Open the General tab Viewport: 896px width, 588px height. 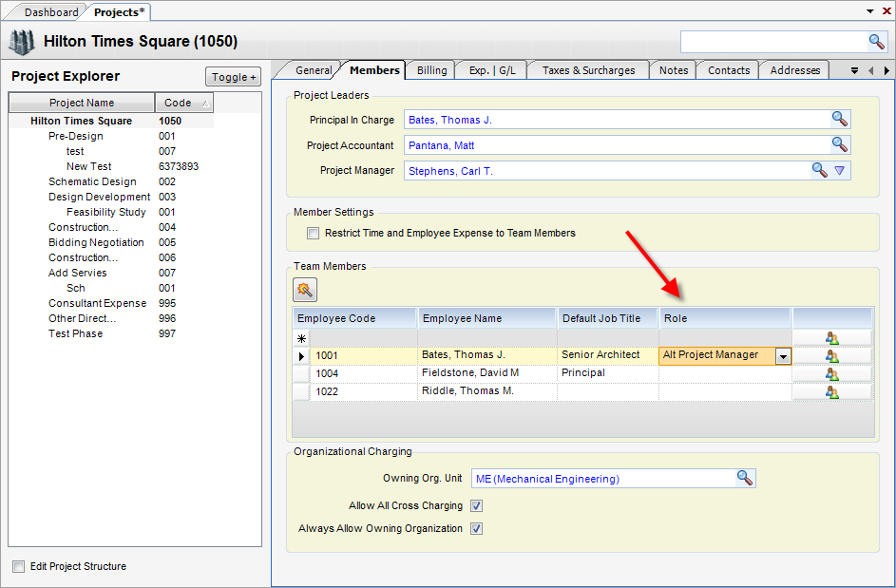click(x=314, y=70)
